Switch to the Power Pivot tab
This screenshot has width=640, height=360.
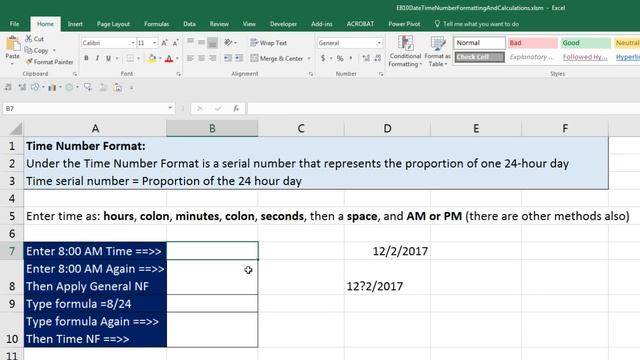tap(404, 24)
